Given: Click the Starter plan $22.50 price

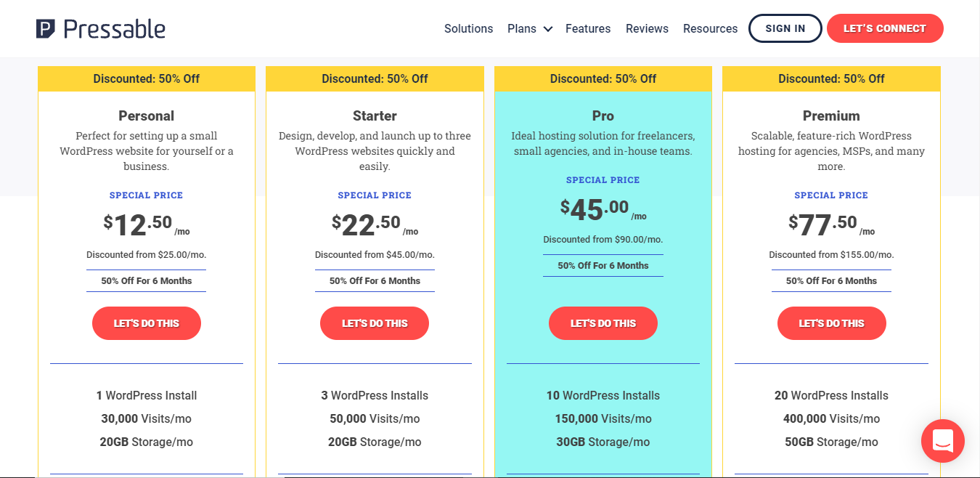Looking at the screenshot, I should tap(367, 225).
